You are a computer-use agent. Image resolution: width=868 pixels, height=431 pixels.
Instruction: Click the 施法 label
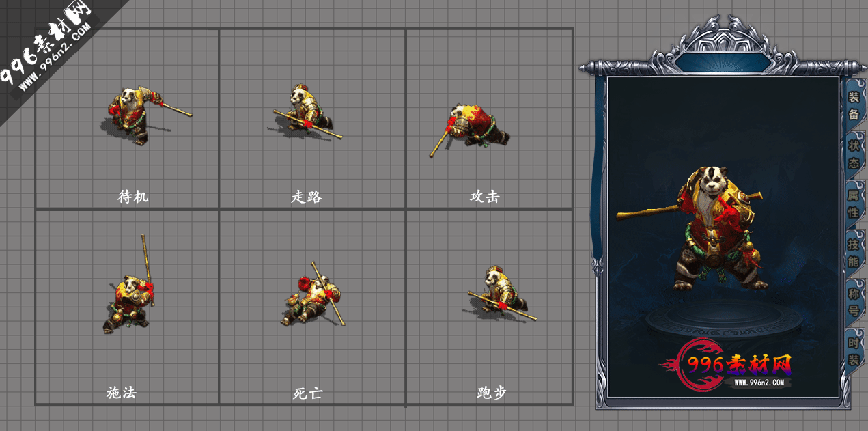122,393
